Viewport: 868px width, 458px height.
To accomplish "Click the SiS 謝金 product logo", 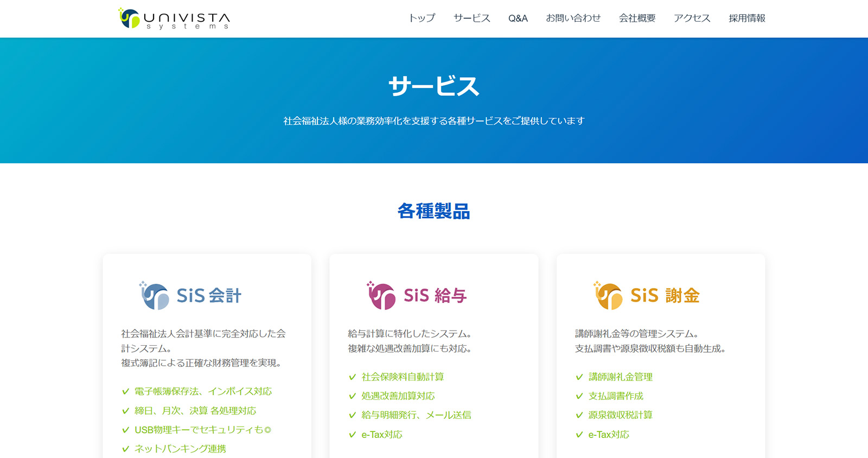I will tap(646, 295).
